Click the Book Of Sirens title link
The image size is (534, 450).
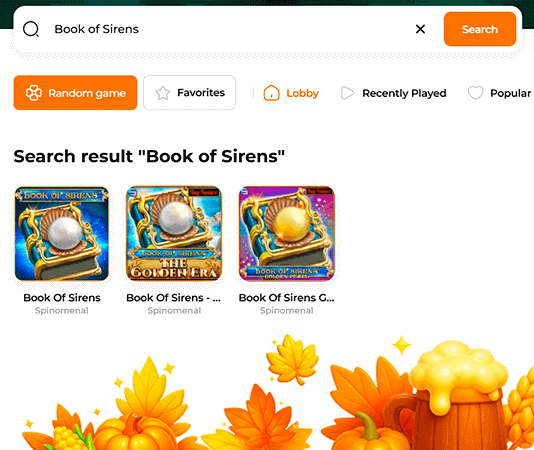[x=62, y=298]
